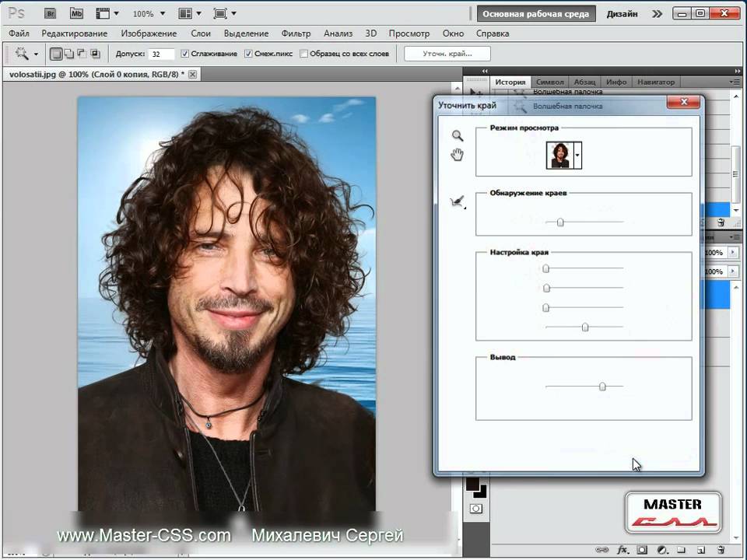The image size is (747, 560).
Task: Open the Просмотр menu
Action: click(409, 33)
